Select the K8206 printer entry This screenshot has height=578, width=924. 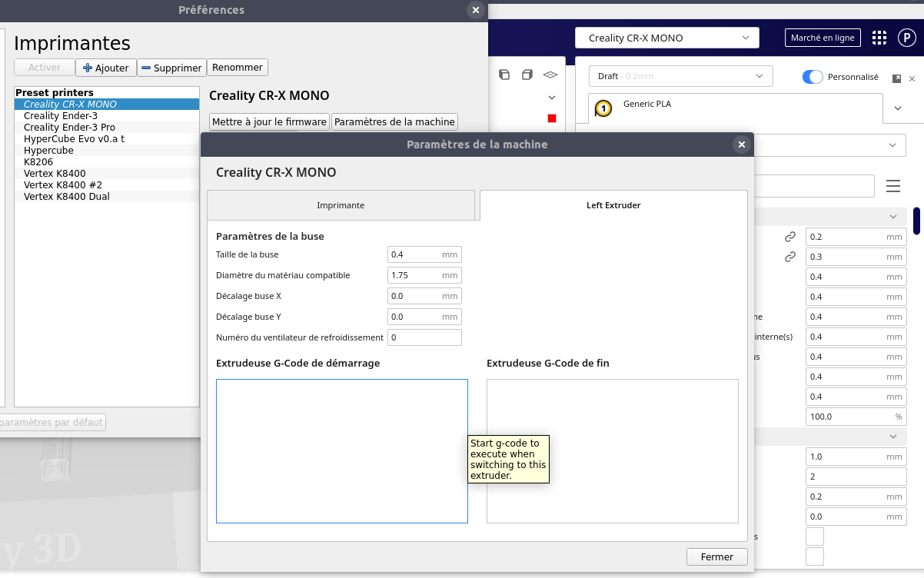click(x=107, y=161)
